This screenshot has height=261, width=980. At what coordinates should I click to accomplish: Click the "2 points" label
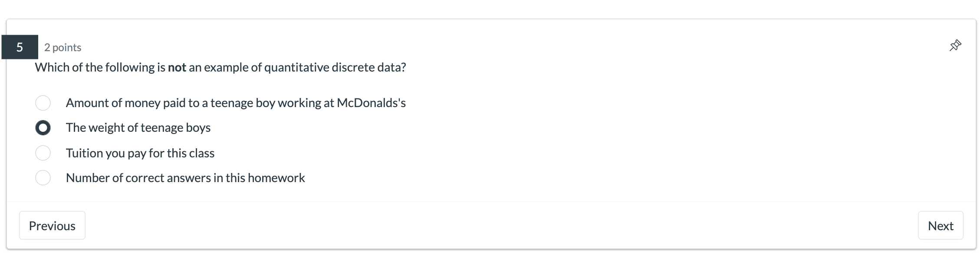(x=63, y=48)
